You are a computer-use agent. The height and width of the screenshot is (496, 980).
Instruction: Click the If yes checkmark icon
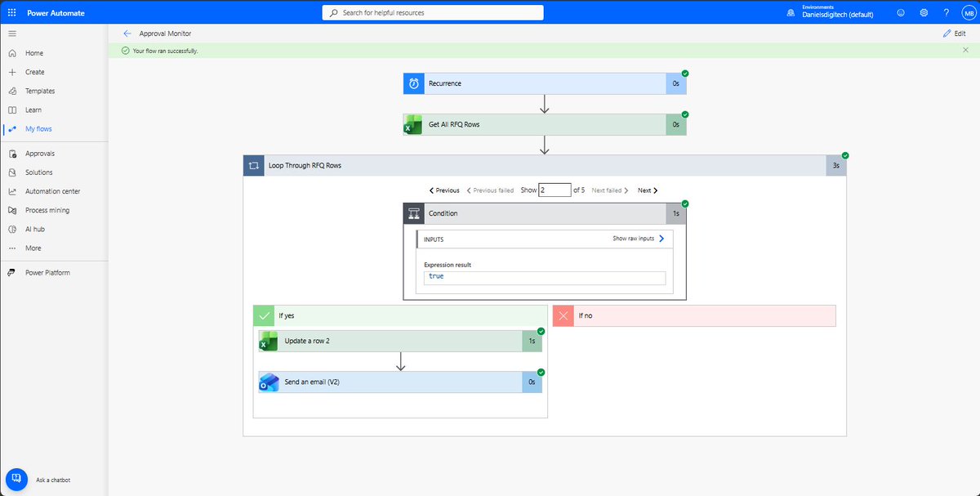click(264, 315)
